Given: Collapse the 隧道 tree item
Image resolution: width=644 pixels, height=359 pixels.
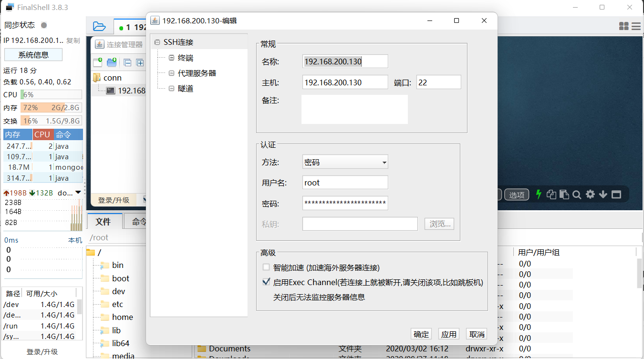Looking at the screenshot, I should 172,88.
